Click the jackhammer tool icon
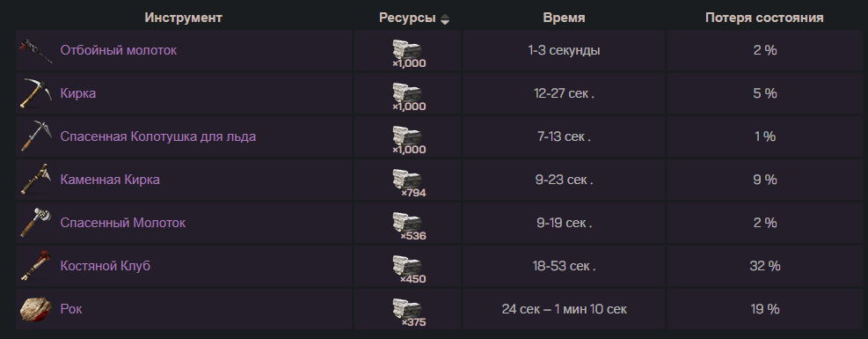This screenshot has width=868, height=339. click(36, 51)
